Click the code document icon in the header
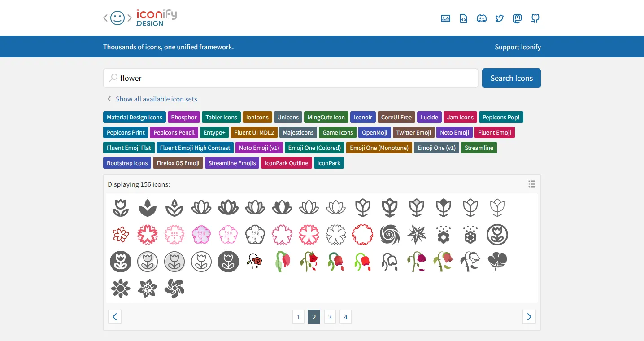Viewport: 644px width, 341px height. (x=463, y=18)
